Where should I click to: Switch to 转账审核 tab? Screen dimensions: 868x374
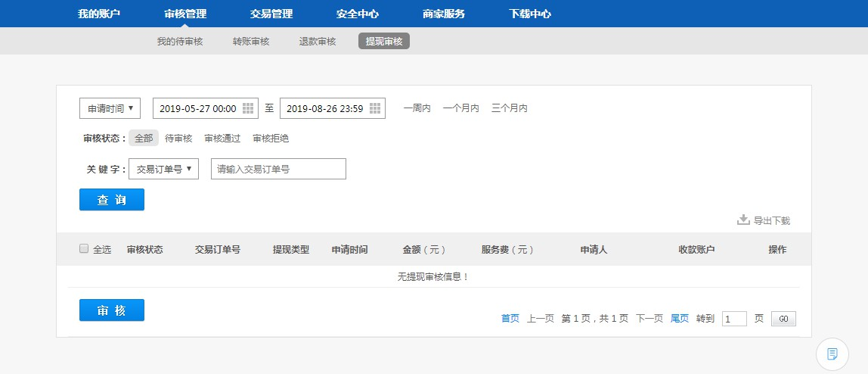click(251, 42)
